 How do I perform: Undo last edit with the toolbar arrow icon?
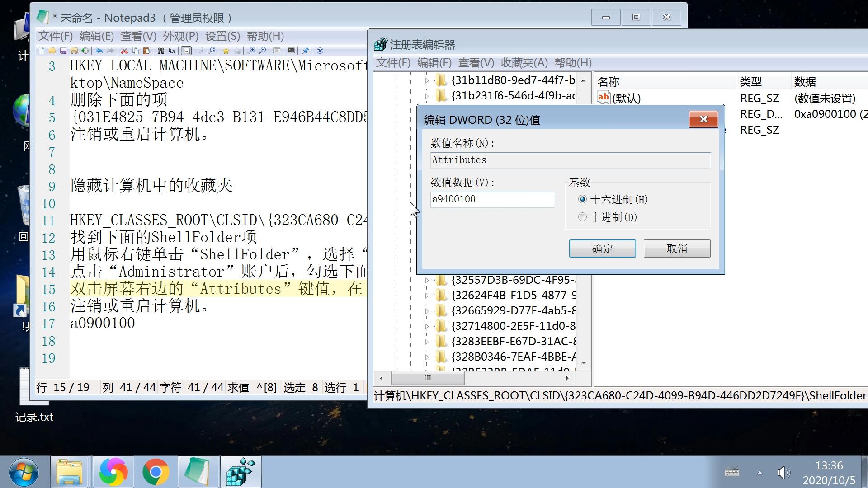click(x=99, y=51)
